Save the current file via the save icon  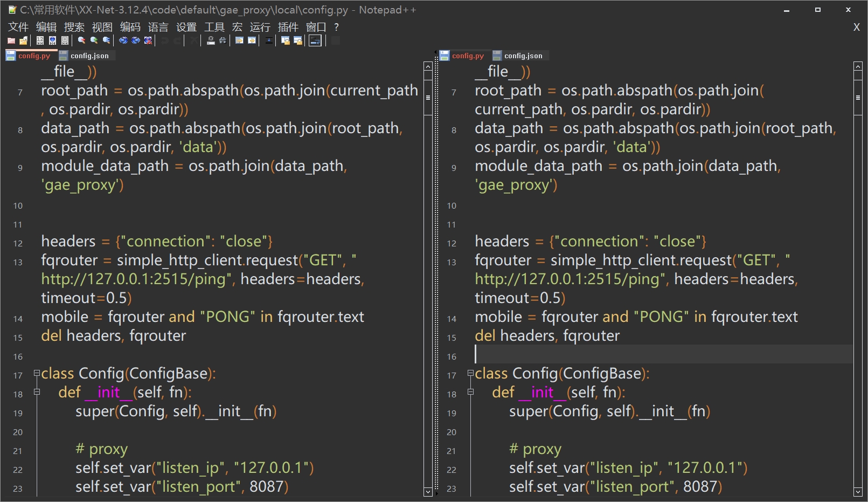[x=23, y=40]
